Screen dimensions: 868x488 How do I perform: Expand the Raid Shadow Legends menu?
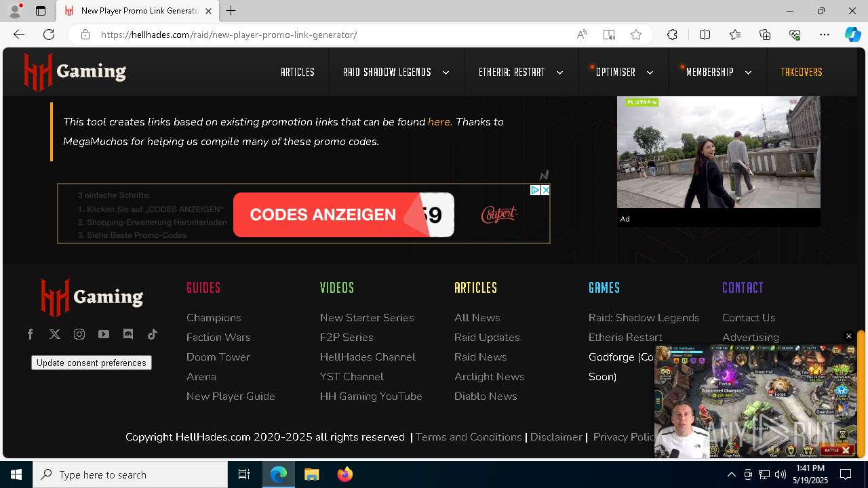[x=446, y=73]
